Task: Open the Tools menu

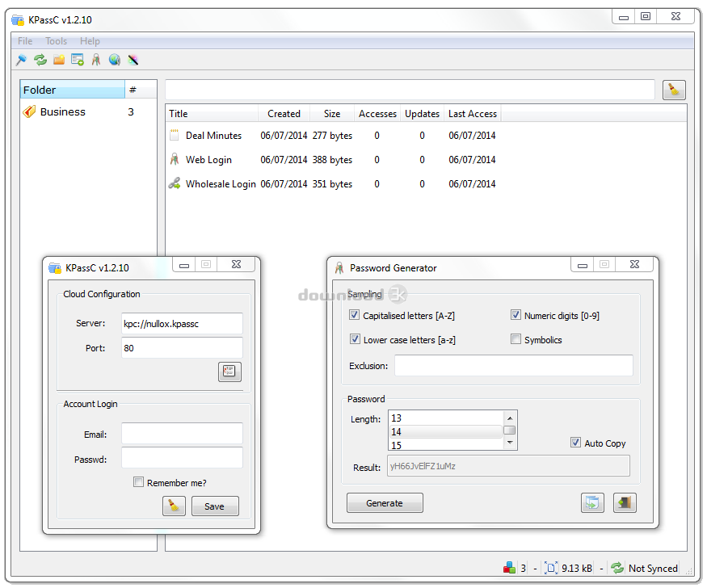Action: click(x=57, y=41)
